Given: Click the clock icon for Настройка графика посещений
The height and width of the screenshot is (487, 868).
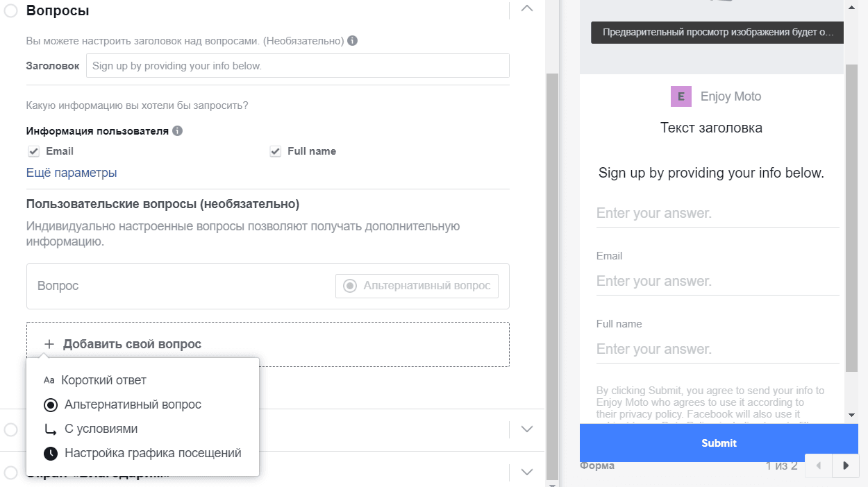Looking at the screenshot, I should coord(51,453).
